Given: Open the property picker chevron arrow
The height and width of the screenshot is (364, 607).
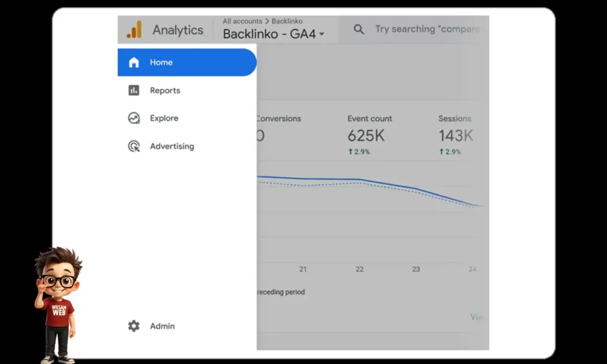Looking at the screenshot, I should tap(320, 34).
